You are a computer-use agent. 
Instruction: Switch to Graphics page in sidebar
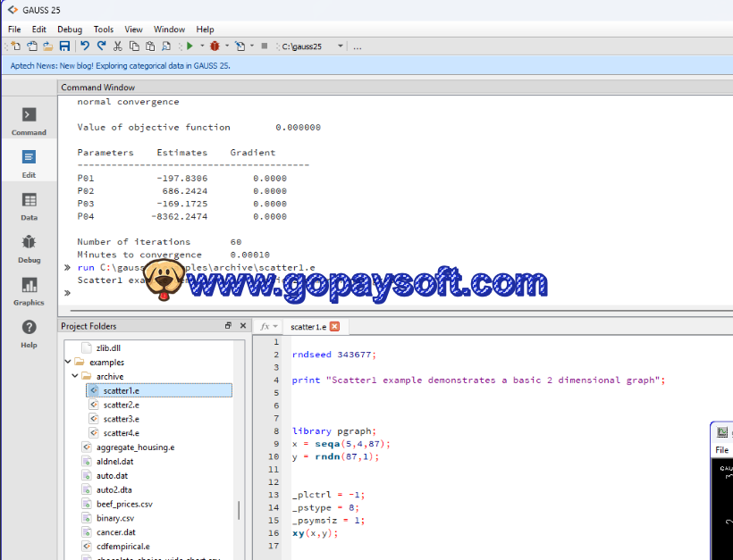pos(29,291)
